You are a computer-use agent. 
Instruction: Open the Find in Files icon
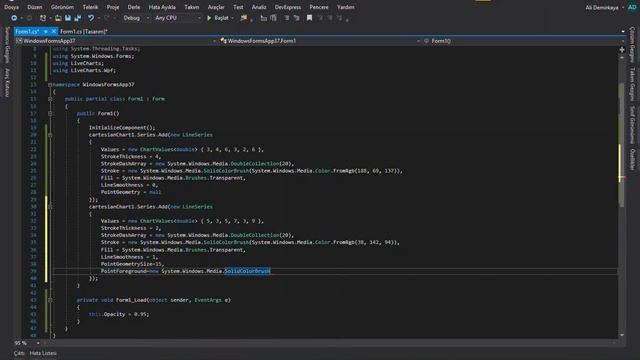pyautogui.click(x=244, y=18)
